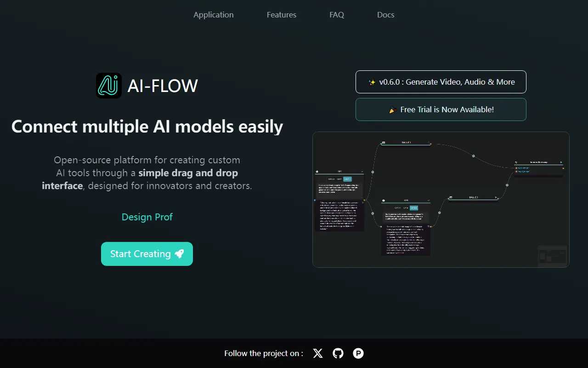The width and height of the screenshot is (588, 368).
Task: Click the minimap in the flow canvas corner
Action: pyautogui.click(x=553, y=256)
